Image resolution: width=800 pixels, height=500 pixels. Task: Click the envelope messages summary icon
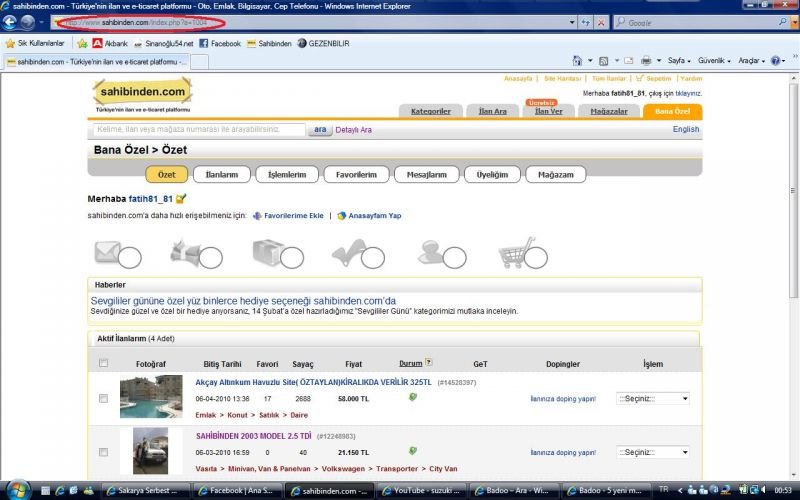tap(108, 251)
